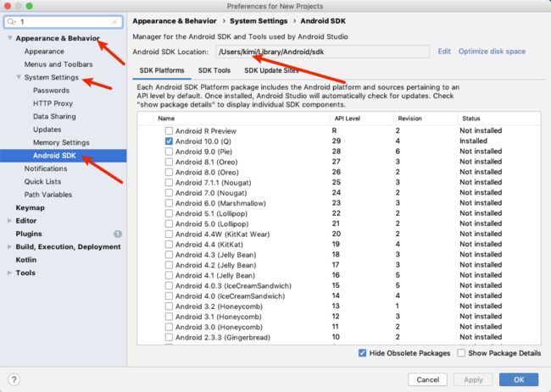Click the Plugins update badge

point(118,234)
